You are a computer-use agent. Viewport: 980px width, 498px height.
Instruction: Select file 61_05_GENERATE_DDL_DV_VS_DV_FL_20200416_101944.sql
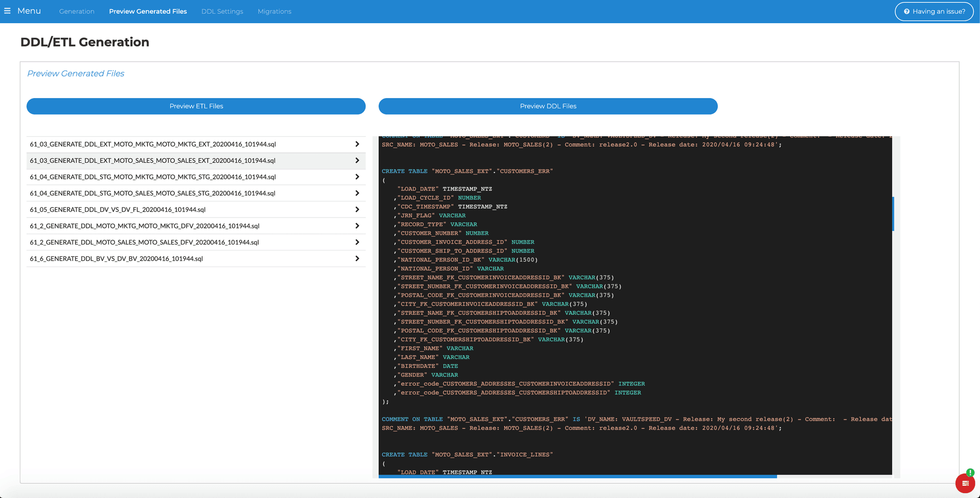(196, 209)
